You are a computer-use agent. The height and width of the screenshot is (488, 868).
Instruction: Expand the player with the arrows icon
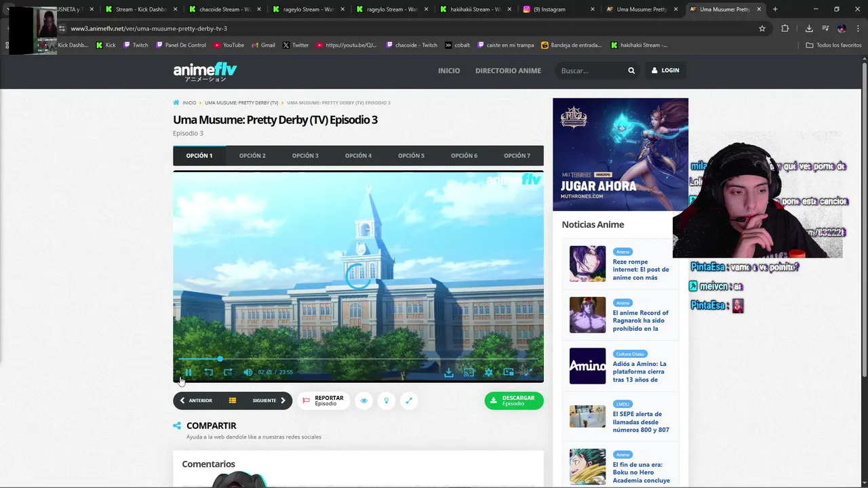(x=409, y=401)
